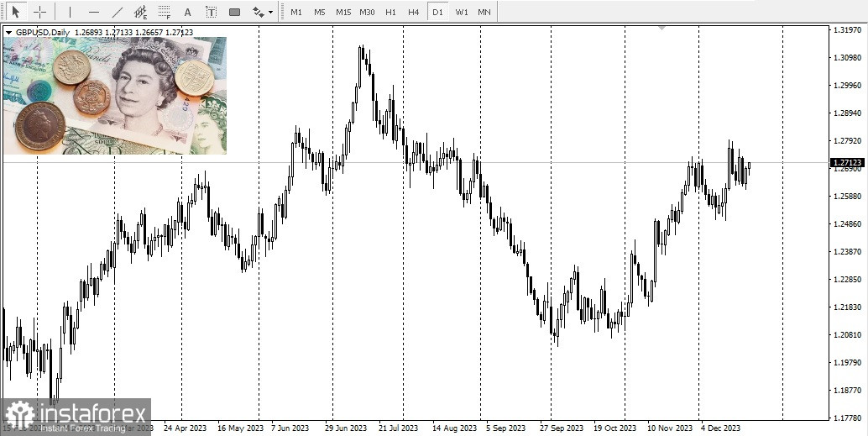868x436 pixels.
Task: Click the 4 Dec 2023 date label
Action: click(x=720, y=428)
